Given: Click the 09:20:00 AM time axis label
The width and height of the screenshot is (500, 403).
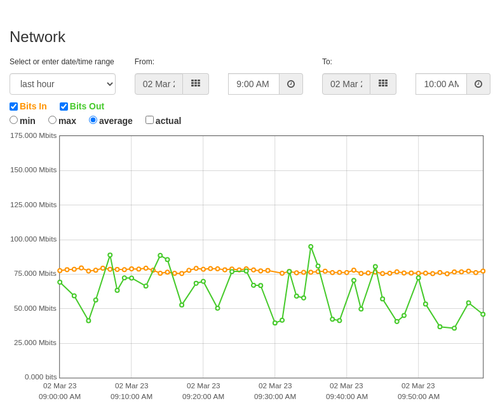Looking at the screenshot, I should pyautogui.click(x=203, y=397).
